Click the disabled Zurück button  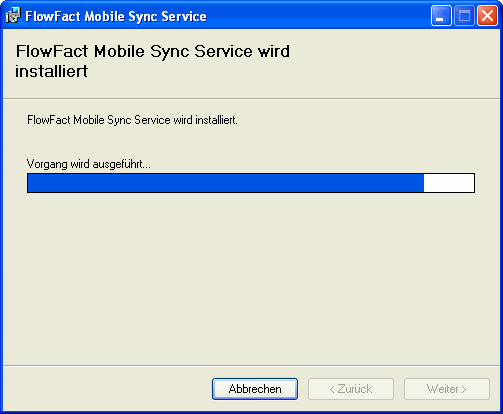351,389
